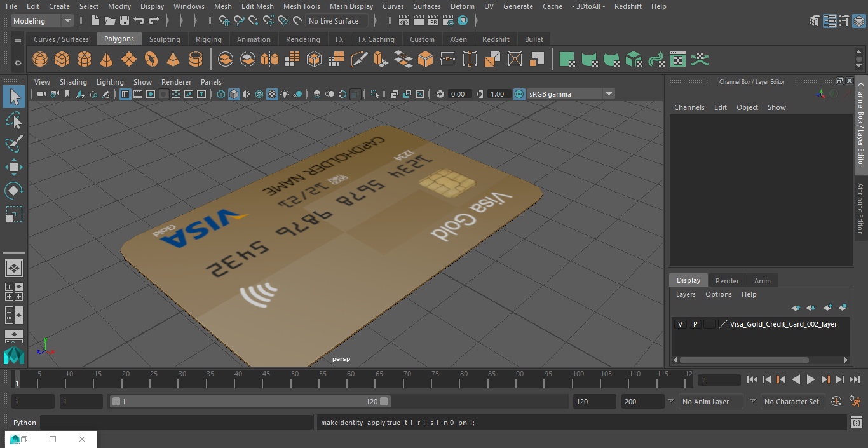Create a polygon plane from the shelf

click(x=129, y=60)
